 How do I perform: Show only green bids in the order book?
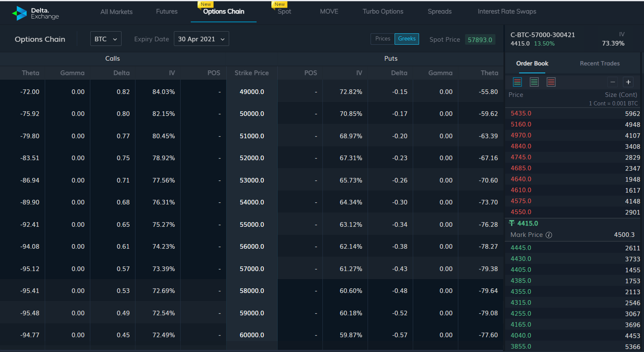point(534,82)
